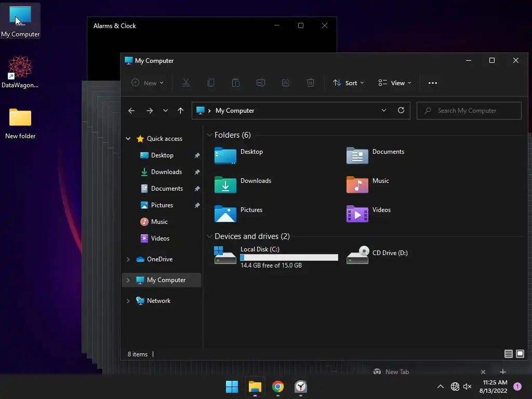Click the Paste clipboard icon
This screenshot has height=399, width=532.
tap(235, 83)
